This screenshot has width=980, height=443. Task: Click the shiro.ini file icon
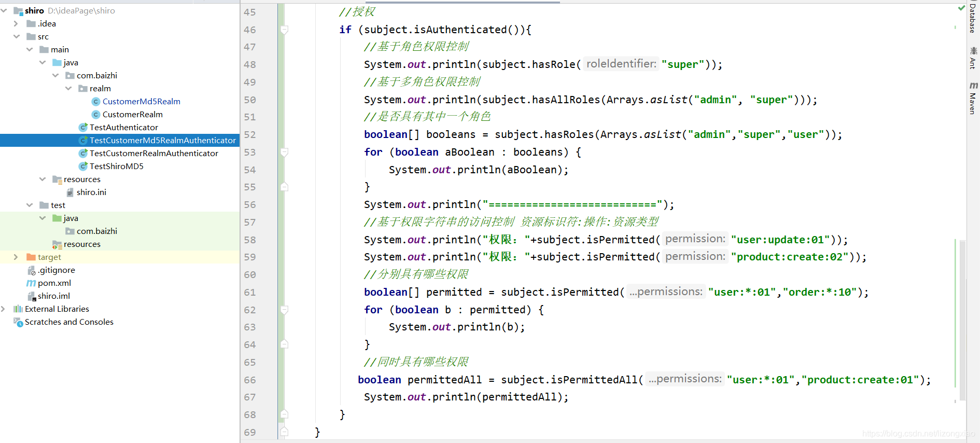coord(70,192)
